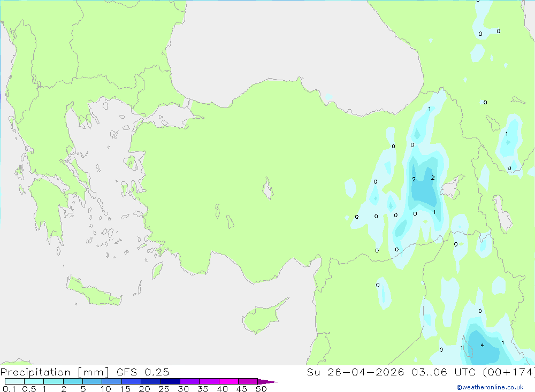The height and width of the screenshot is (392, 535).
Task: Select the 2–5 mm legend color swatch
Action: (73, 381)
